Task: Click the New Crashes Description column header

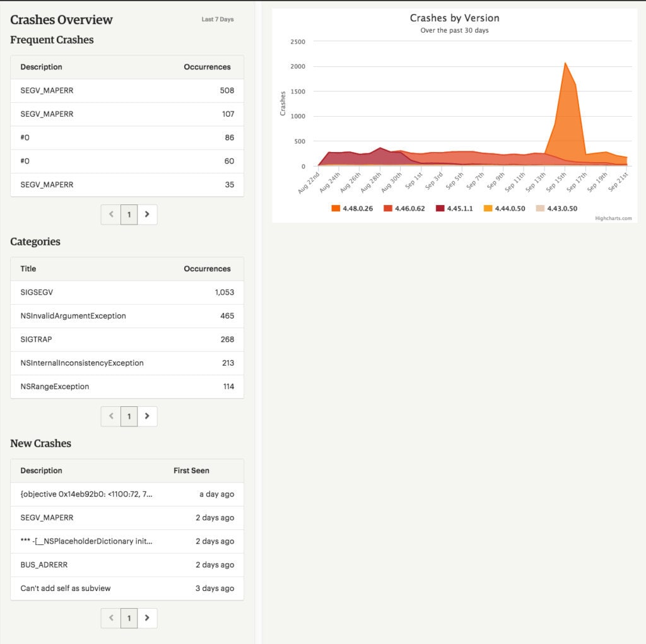Action: pos(41,471)
